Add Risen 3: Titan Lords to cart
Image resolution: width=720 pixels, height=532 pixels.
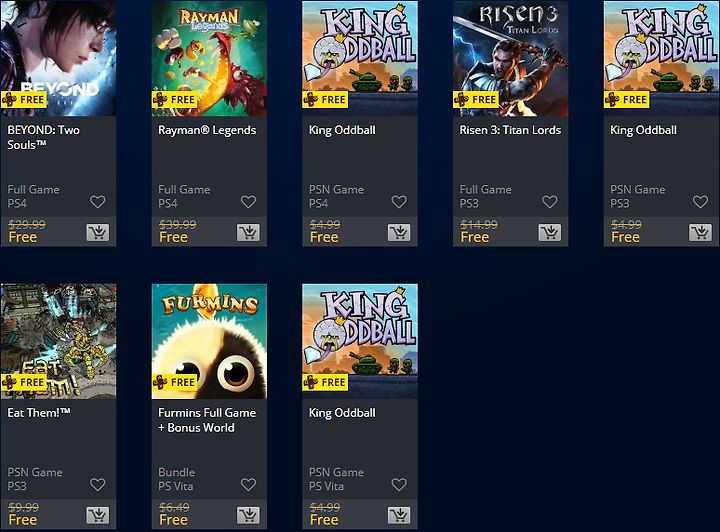click(x=550, y=233)
